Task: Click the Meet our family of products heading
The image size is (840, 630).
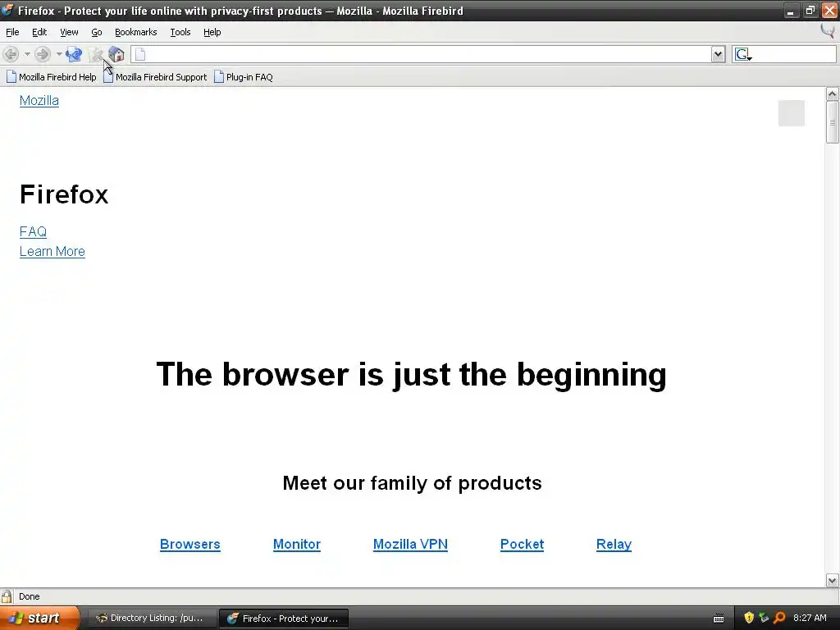Action: [412, 482]
